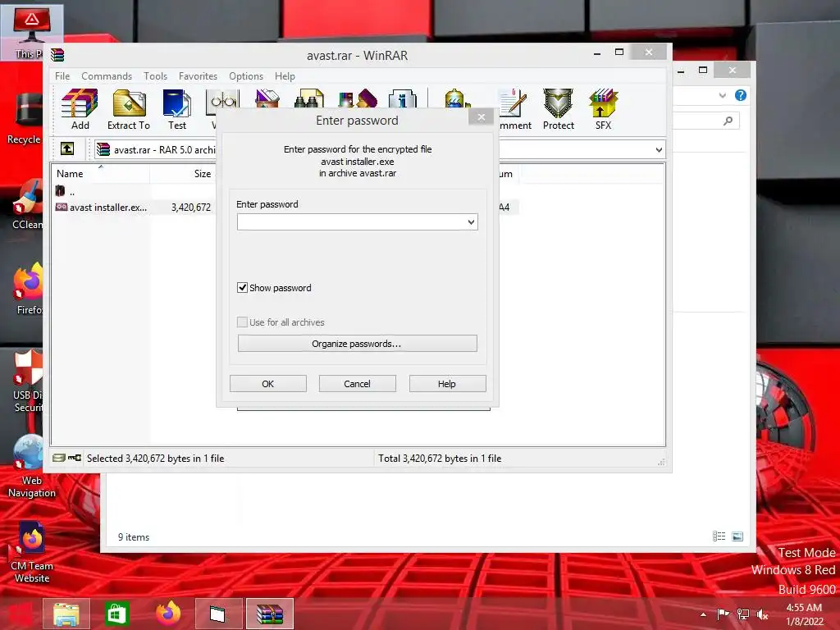Click the WinRAR title bar app icon

click(x=57, y=55)
